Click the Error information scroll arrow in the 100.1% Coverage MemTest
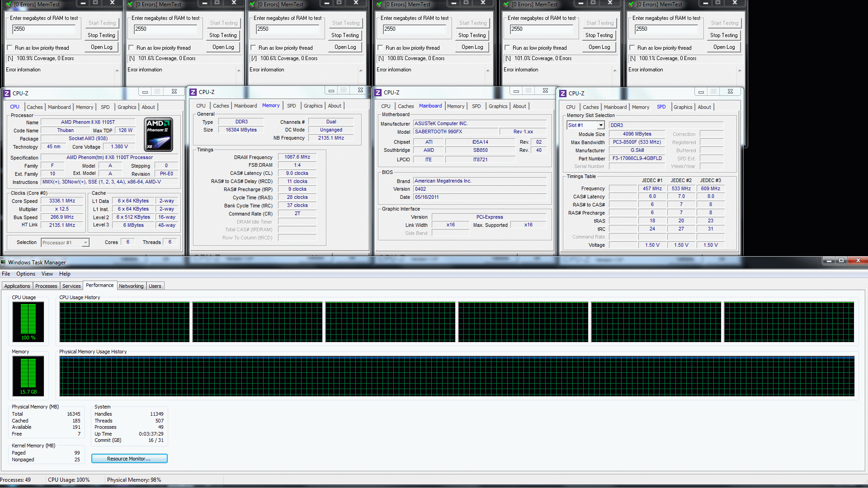The image size is (868, 488). (740, 70)
